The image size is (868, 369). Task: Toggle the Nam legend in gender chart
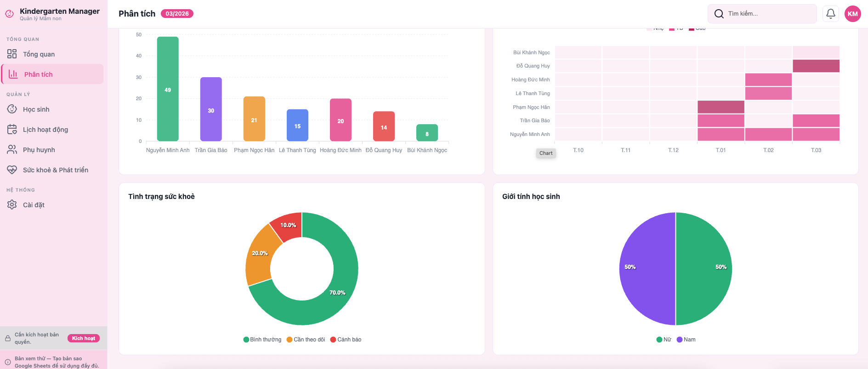point(686,340)
